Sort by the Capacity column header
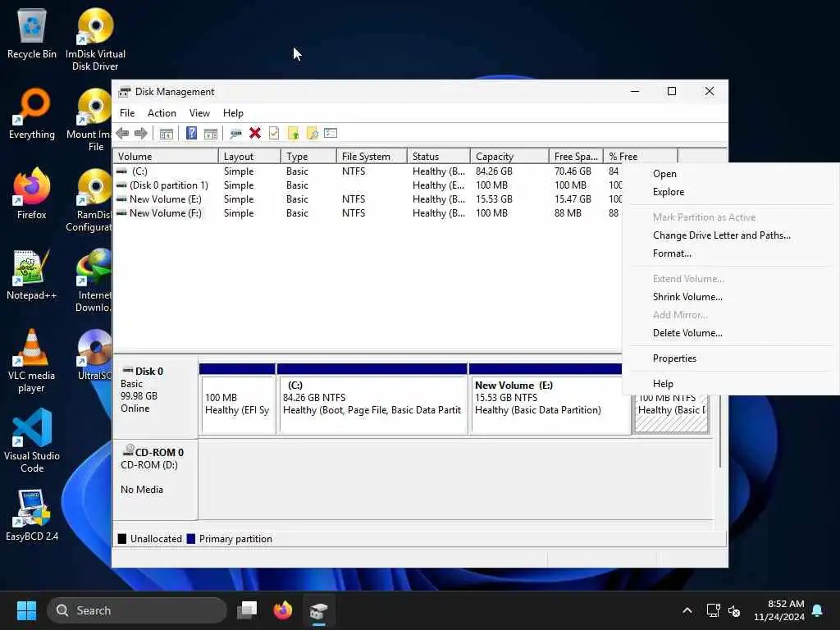 click(x=509, y=157)
